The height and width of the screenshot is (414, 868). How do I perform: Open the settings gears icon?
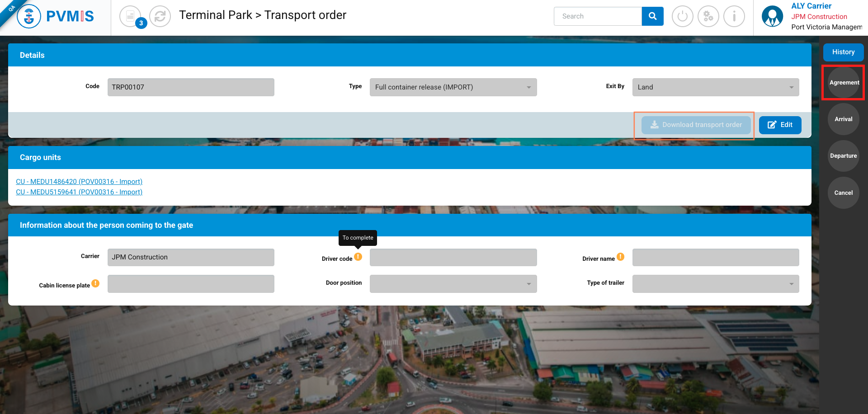click(708, 17)
